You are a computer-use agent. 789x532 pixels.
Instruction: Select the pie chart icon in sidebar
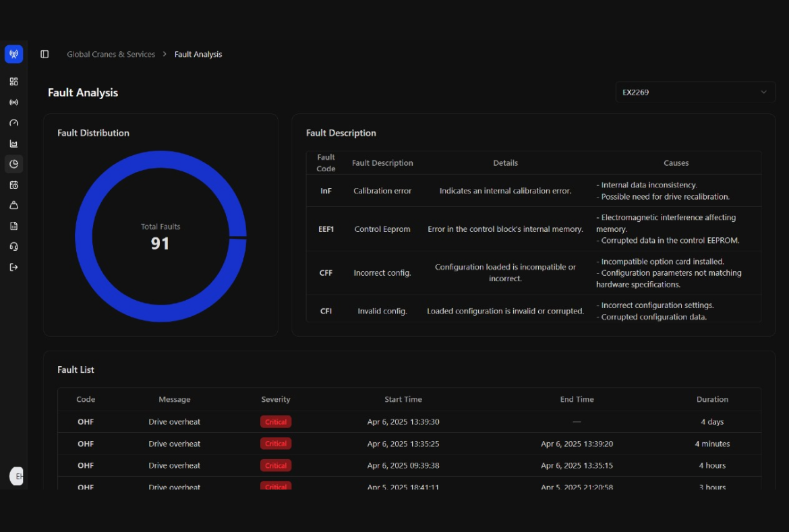[13, 164]
